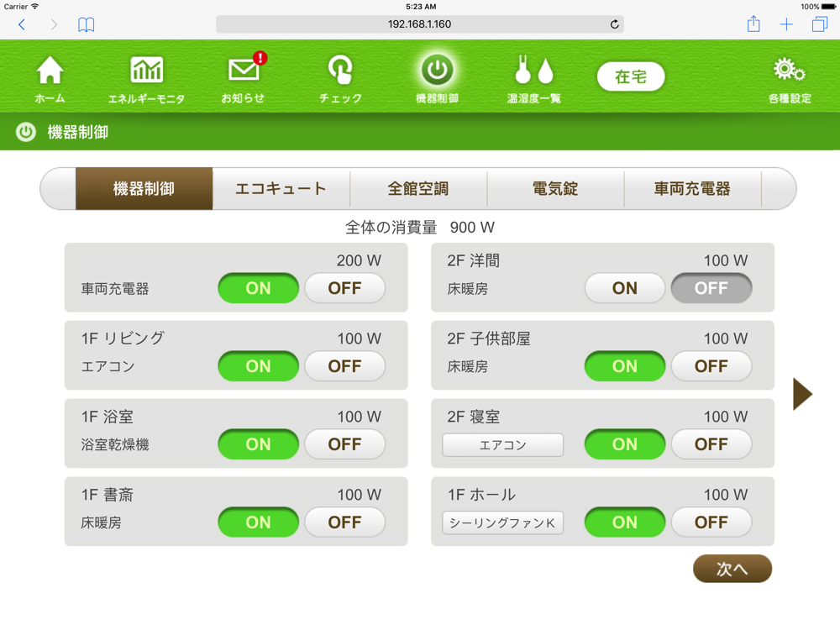The width and height of the screenshot is (840, 630).
Task: Open the シーリングファンK device selector
Action: click(502, 522)
